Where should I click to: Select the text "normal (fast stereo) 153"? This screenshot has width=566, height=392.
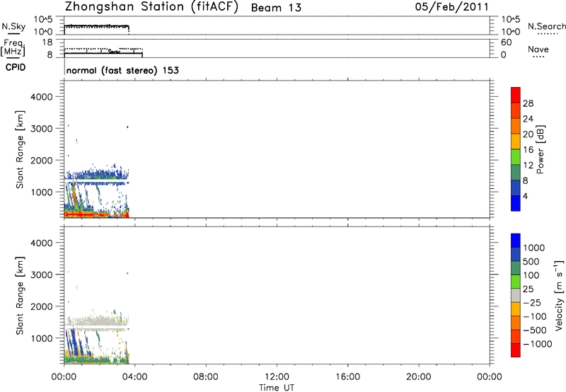pos(122,70)
